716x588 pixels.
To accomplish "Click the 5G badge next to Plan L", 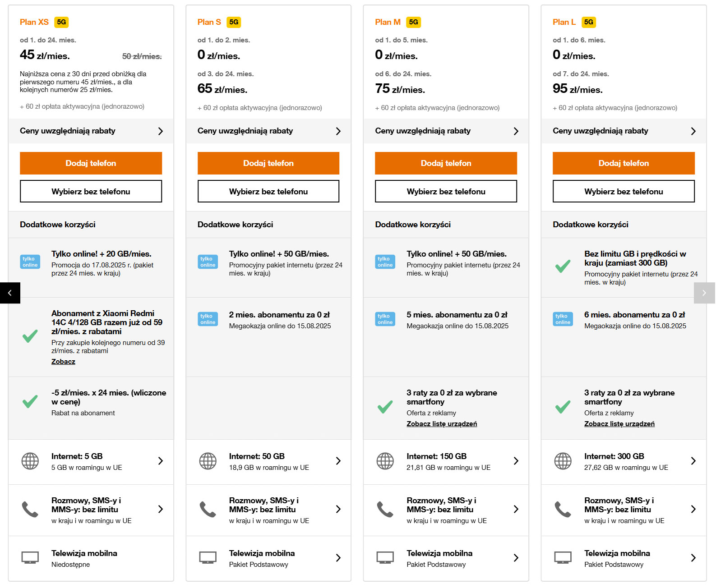I will coord(588,22).
